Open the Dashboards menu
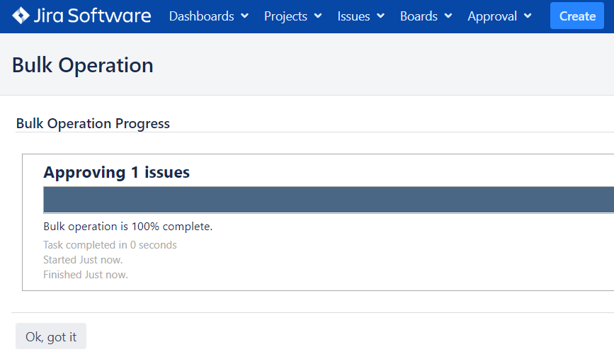 pyautogui.click(x=202, y=16)
